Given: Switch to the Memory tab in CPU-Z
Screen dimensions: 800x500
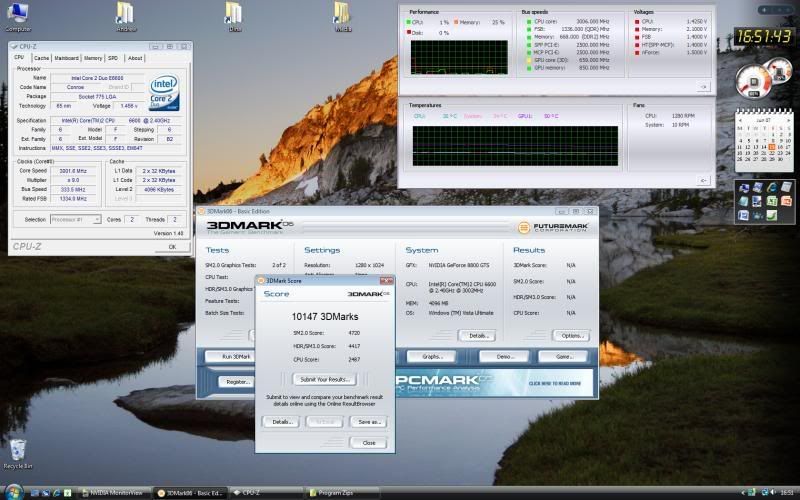Looking at the screenshot, I should coord(93,58).
